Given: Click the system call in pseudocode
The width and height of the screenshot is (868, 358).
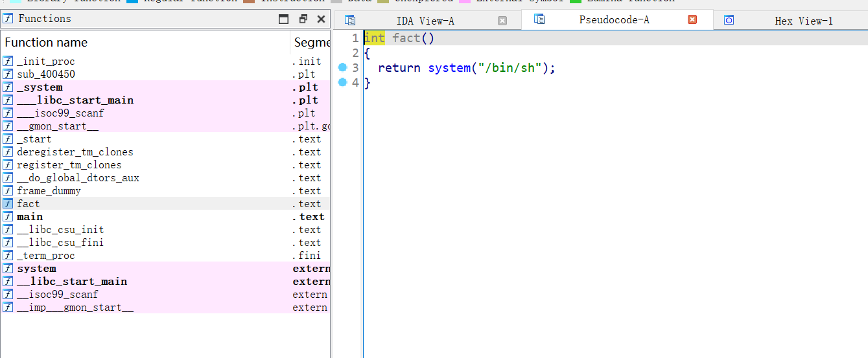Looking at the screenshot, I should pos(449,67).
